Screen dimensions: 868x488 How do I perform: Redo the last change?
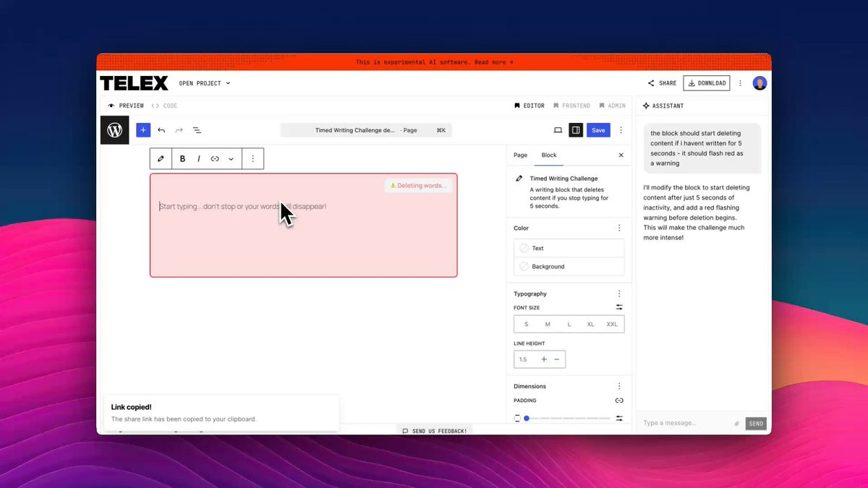tap(179, 130)
